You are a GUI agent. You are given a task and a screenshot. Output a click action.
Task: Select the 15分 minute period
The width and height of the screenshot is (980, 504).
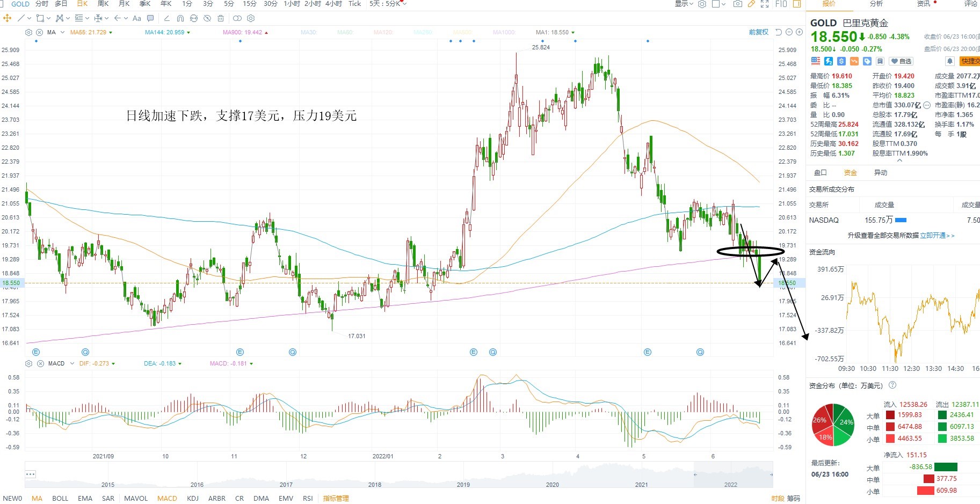point(250,4)
